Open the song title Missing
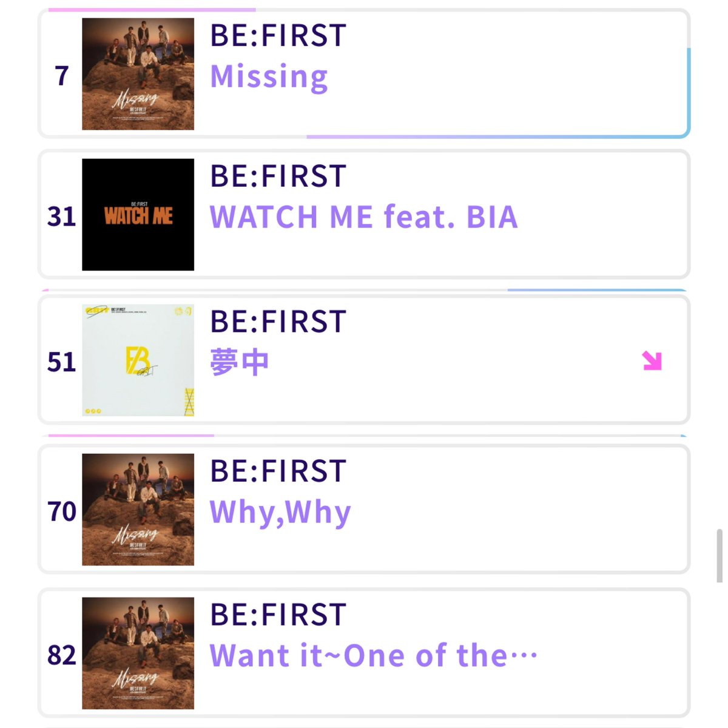The width and height of the screenshot is (728, 728). (269, 77)
